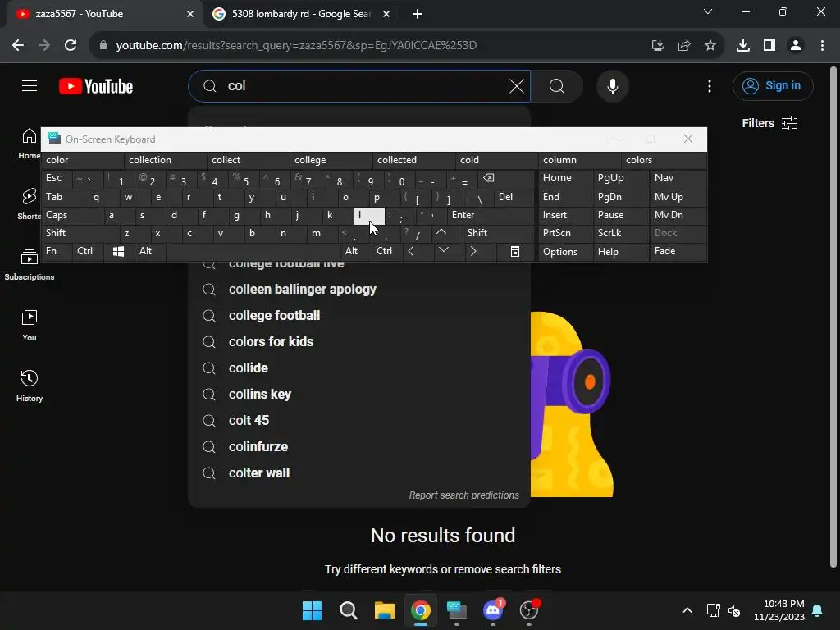
Task: Pick the 'college' word prediction
Action: click(x=331, y=160)
